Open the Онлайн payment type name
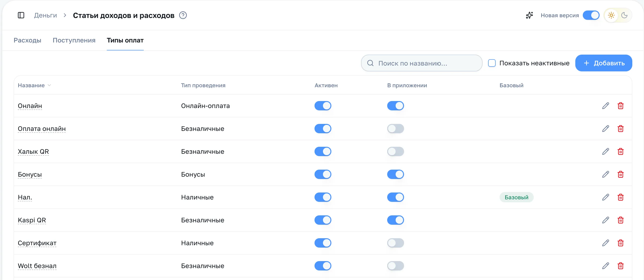Viewport: 644px width, 280px height. [30, 106]
